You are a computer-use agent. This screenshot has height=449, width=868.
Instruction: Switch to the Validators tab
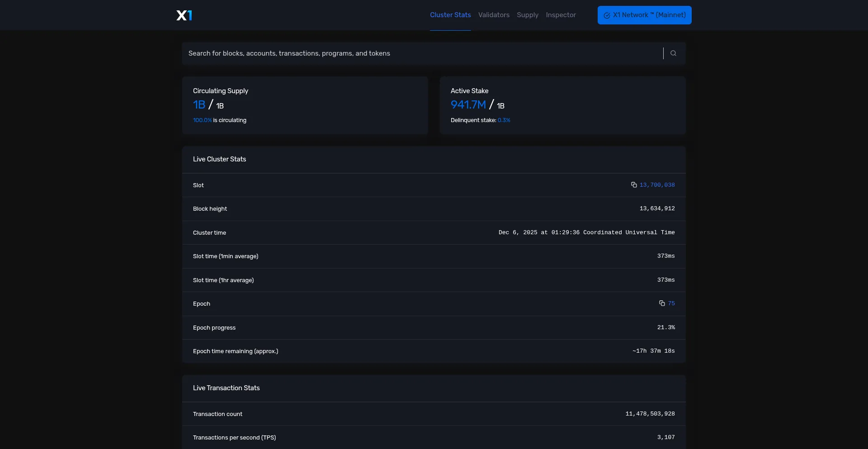(x=494, y=15)
